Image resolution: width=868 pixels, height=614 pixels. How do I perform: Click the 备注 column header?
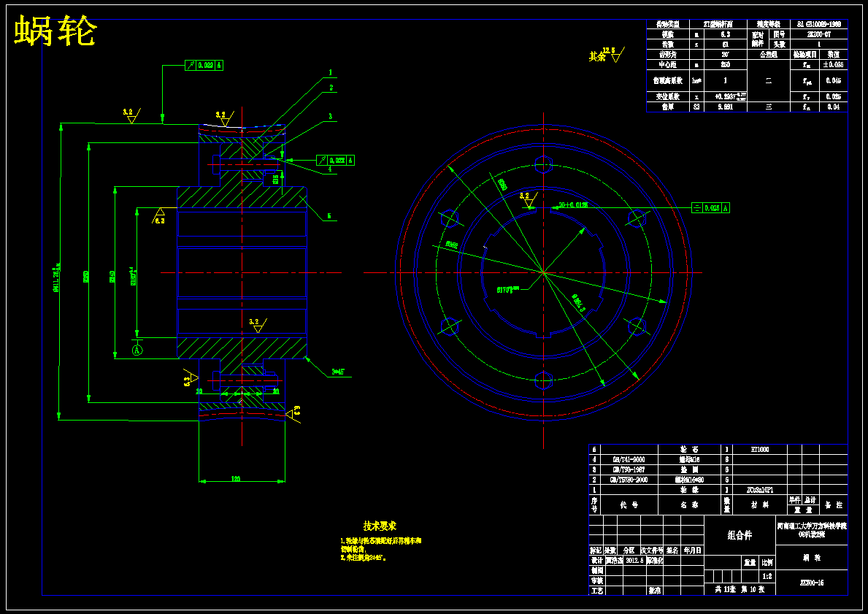[834, 505]
